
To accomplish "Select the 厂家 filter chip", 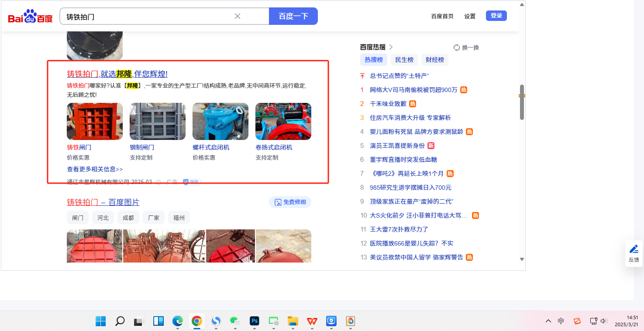I will click(x=154, y=218).
